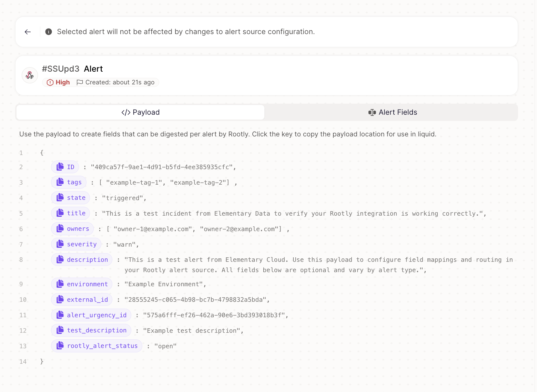Click the "open" status value
537x392 pixels.
pos(165,346)
